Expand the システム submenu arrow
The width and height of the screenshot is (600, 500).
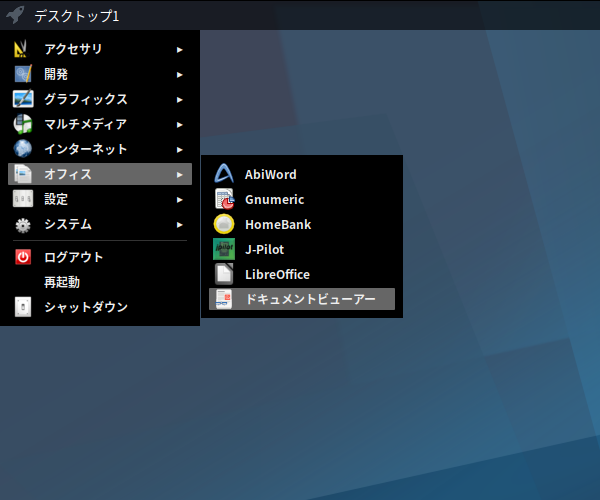[x=179, y=225]
